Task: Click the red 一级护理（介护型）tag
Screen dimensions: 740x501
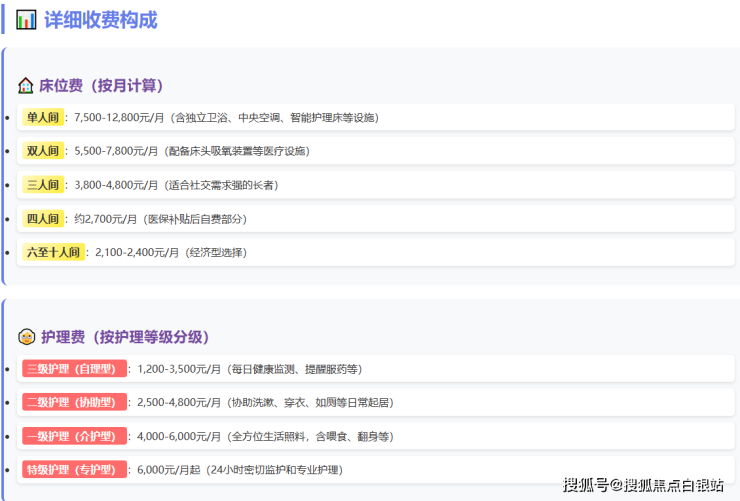Action: pos(74,437)
